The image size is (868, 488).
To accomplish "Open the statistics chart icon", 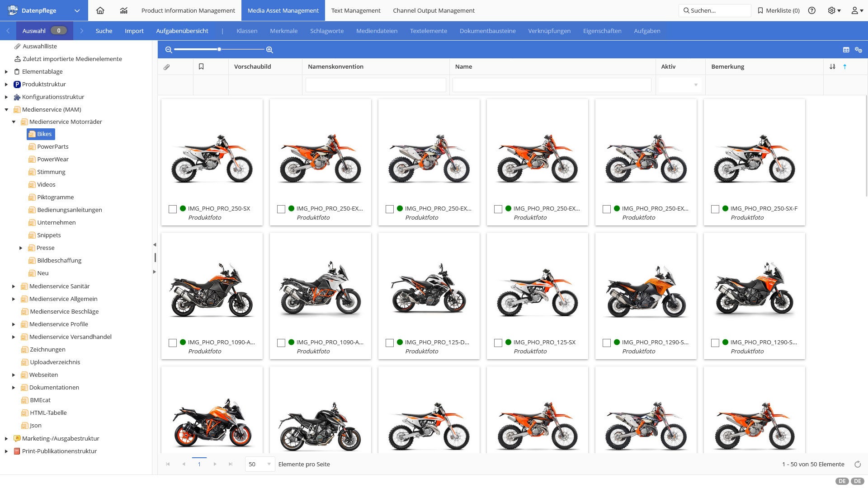I will point(123,10).
